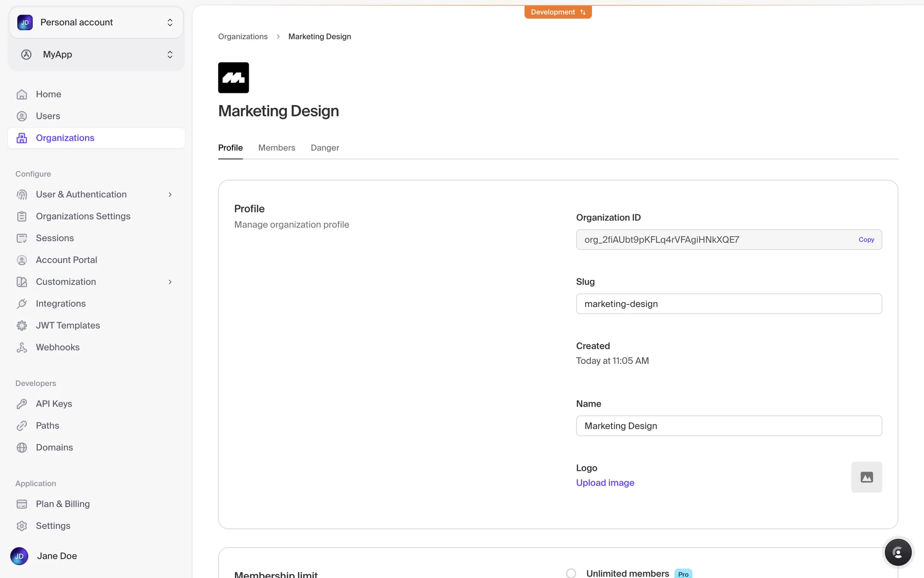Screen dimensions: 924x578
Task: Select the Unlimited members radio button
Action: 571,573
